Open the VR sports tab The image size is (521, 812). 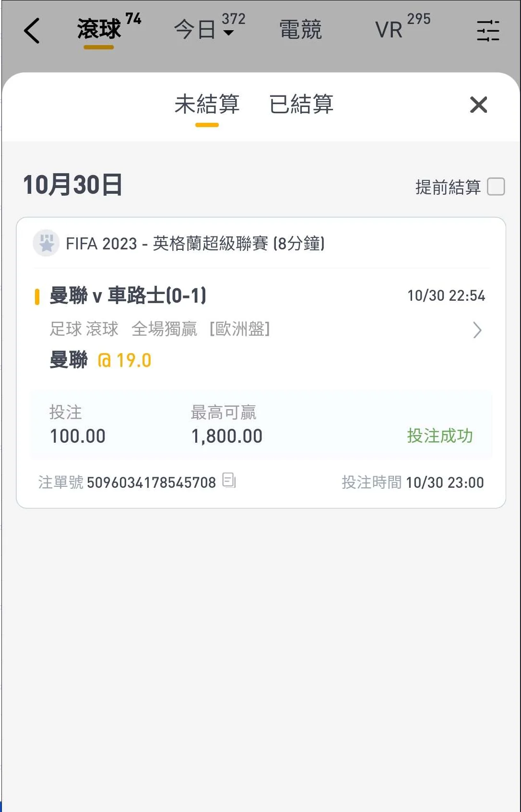389,30
